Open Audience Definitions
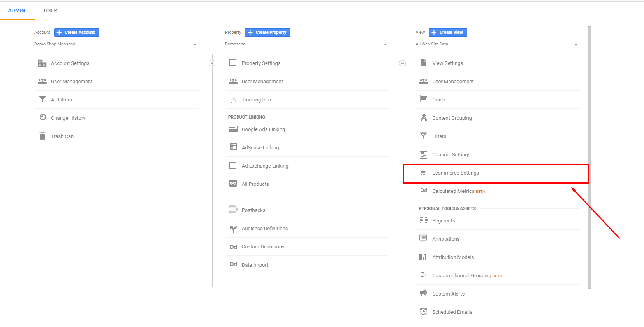 click(307, 228)
